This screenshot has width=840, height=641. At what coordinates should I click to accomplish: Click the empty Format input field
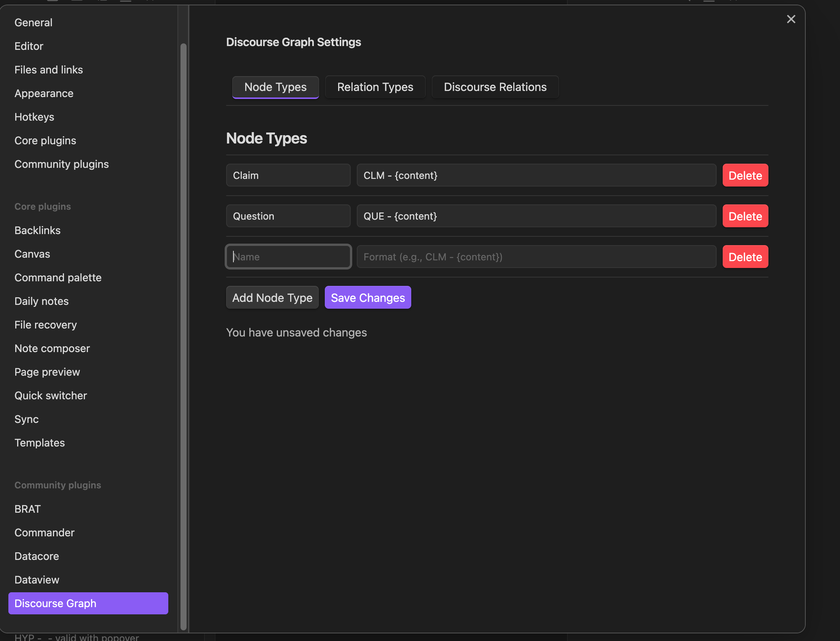536,257
